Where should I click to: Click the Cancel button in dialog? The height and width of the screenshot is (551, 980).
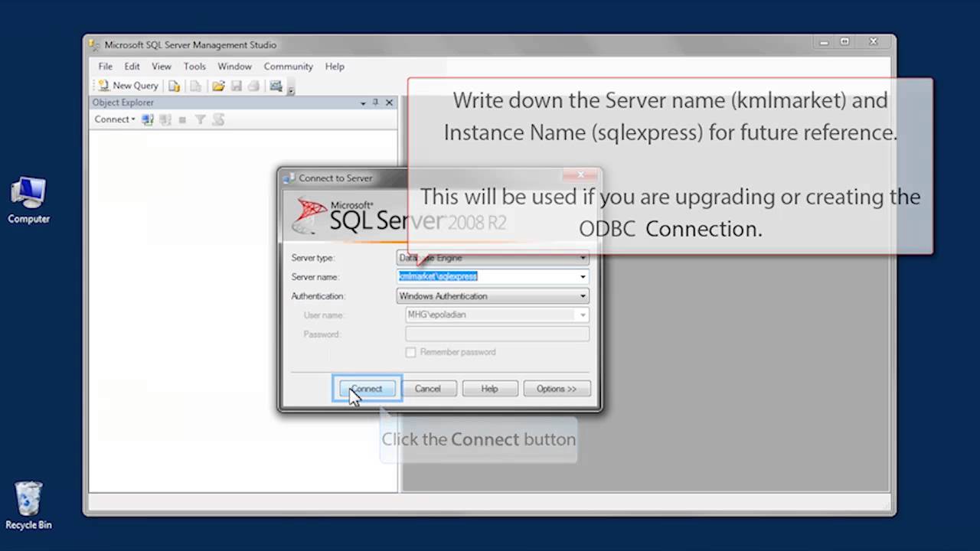coord(428,389)
